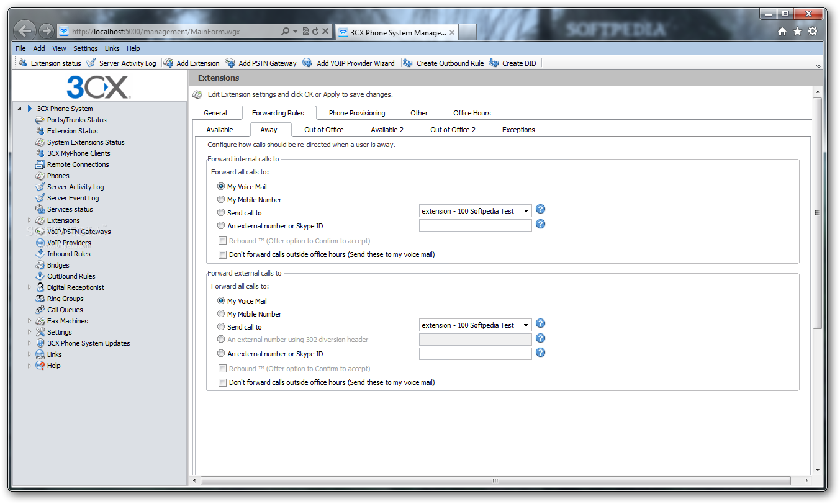Open Services status tree node
This screenshot has height=504, width=840.
point(70,209)
